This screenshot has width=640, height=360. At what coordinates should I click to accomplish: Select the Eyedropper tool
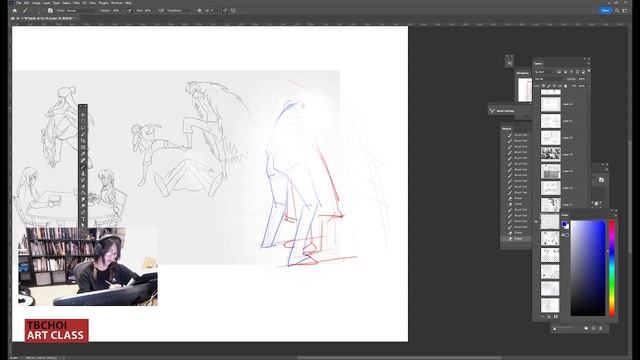click(83, 153)
